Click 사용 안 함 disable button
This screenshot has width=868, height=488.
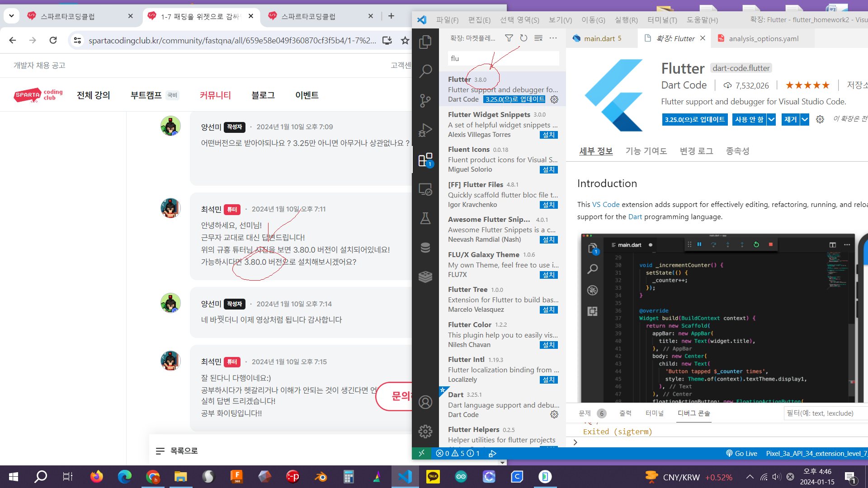(x=749, y=120)
